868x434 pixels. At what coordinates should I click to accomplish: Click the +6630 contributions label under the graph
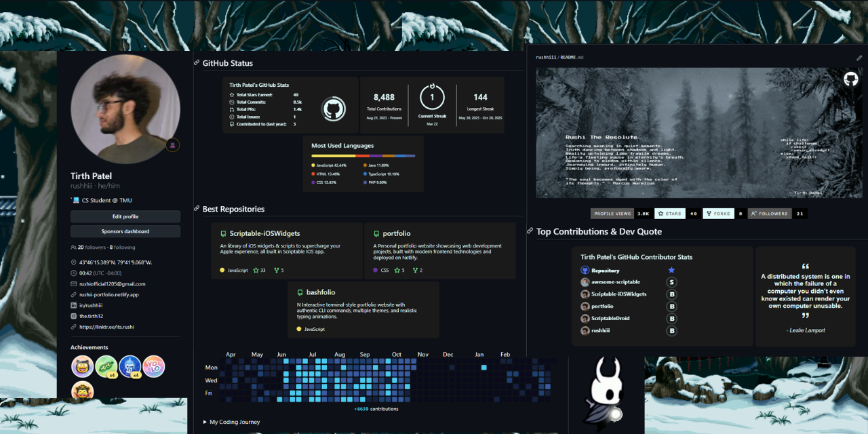click(x=376, y=409)
